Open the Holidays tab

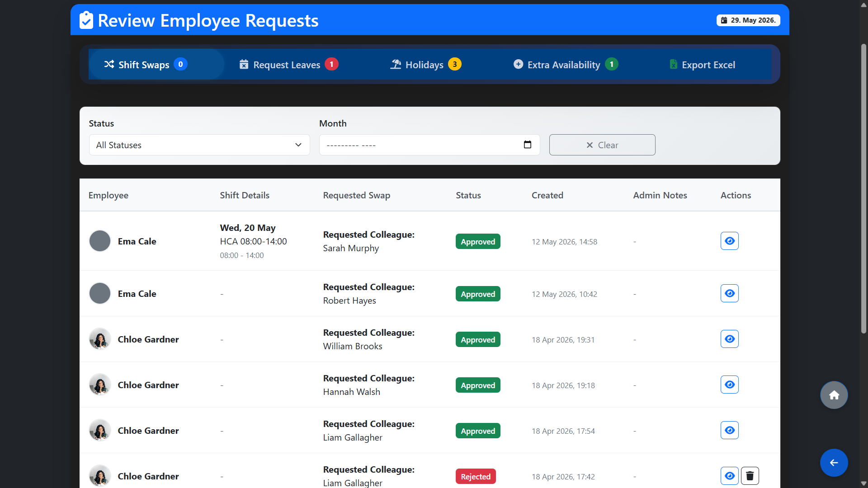(x=425, y=64)
